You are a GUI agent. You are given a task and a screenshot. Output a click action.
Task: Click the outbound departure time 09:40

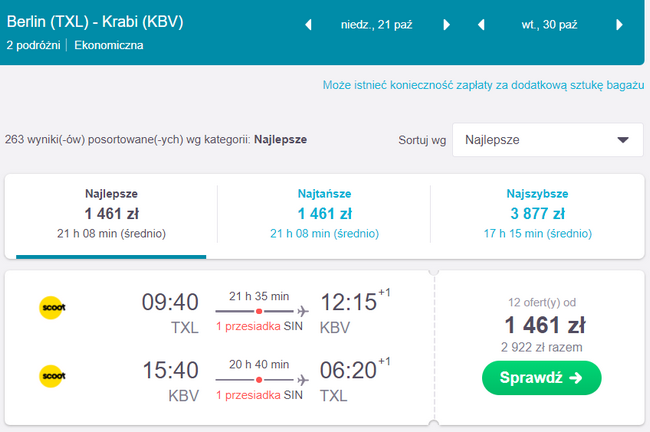click(x=170, y=302)
